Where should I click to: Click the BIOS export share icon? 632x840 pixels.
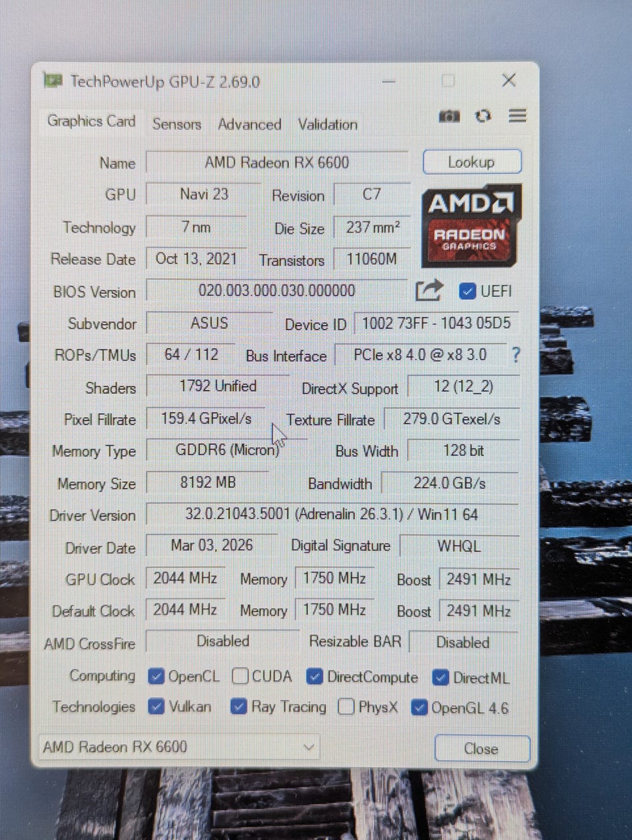click(429, 291)
